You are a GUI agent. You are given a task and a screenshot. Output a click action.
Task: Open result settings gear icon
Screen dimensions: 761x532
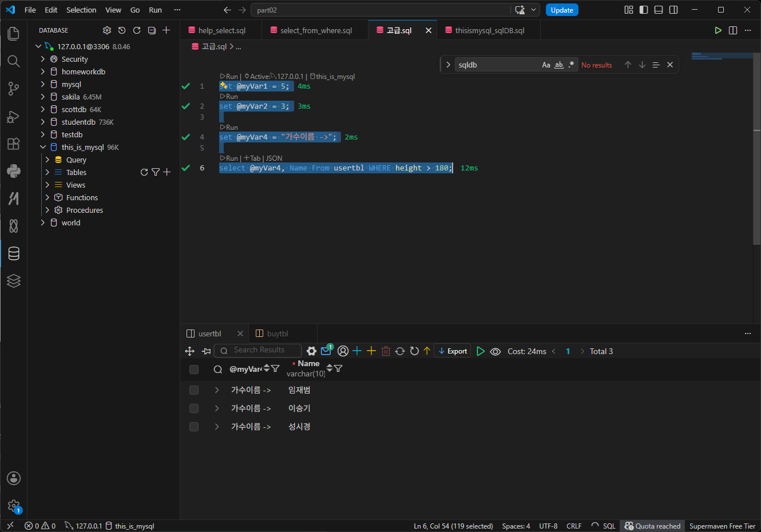(x=311, y=351)
